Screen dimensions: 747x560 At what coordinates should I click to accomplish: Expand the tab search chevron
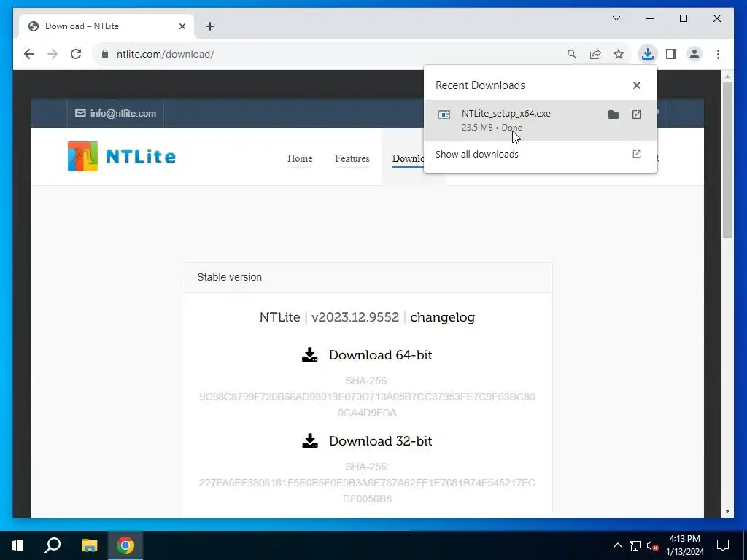point(616,18)
